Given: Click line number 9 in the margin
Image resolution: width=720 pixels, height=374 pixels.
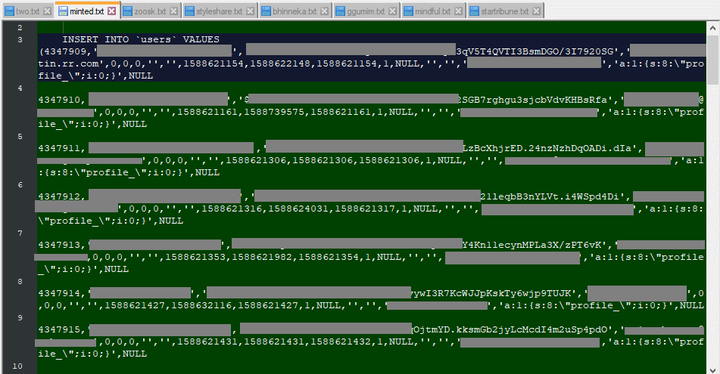Looking at the screenshot, I should (x=20, y=317).
